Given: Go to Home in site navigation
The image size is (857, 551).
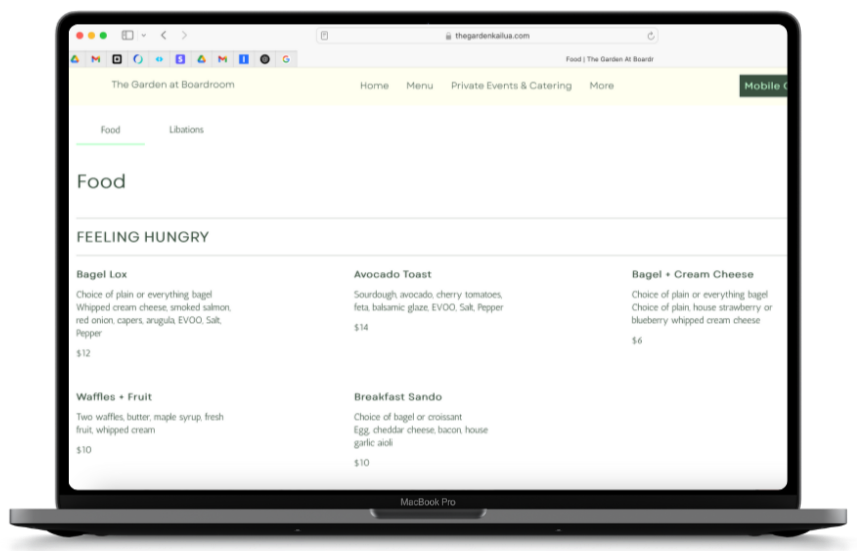Looking at the screenshot, I should point(374,86).
